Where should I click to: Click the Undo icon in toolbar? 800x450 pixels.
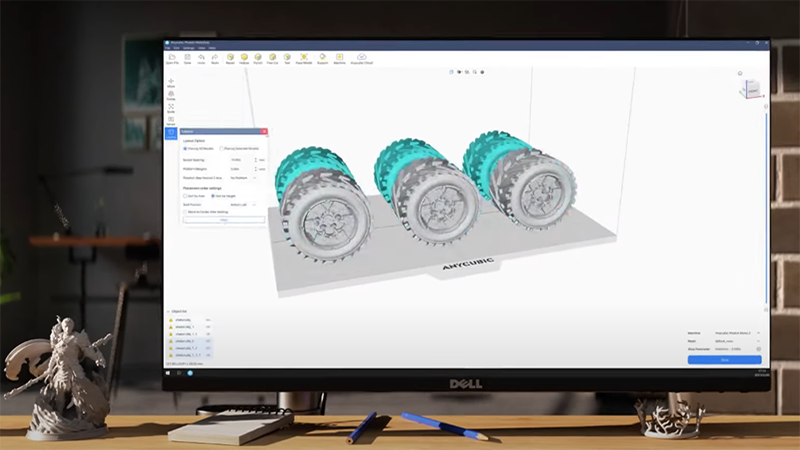(x=201, y=58)
